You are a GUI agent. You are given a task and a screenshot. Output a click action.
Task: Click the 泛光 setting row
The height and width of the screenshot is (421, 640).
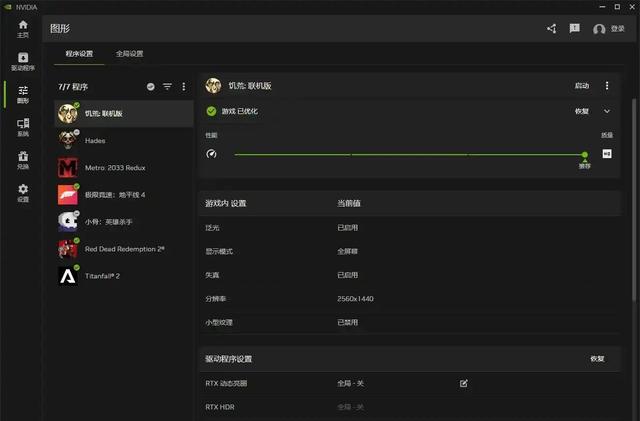click(410, 227)
